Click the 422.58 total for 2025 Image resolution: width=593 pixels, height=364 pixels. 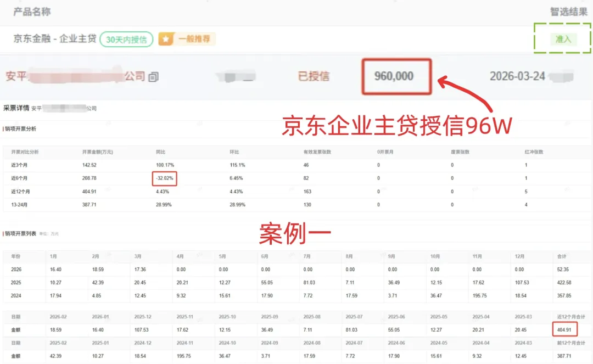click(x=564, y=282)
